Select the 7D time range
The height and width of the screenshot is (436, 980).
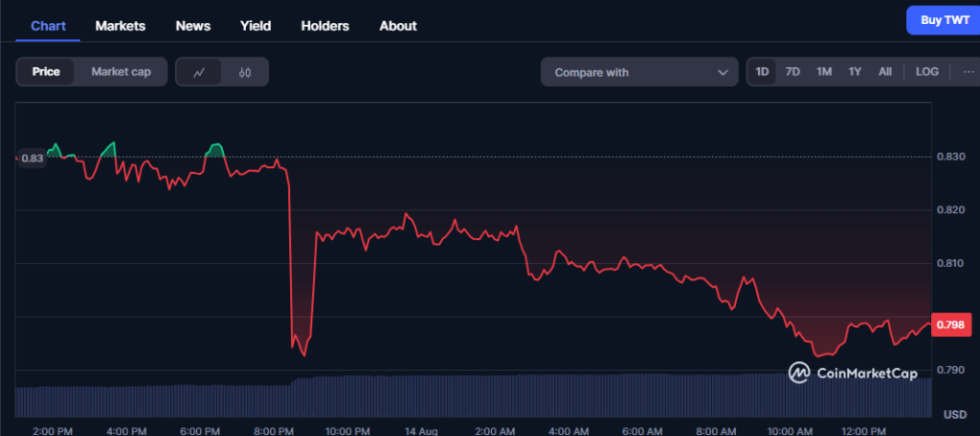click(x=792, y=72)
